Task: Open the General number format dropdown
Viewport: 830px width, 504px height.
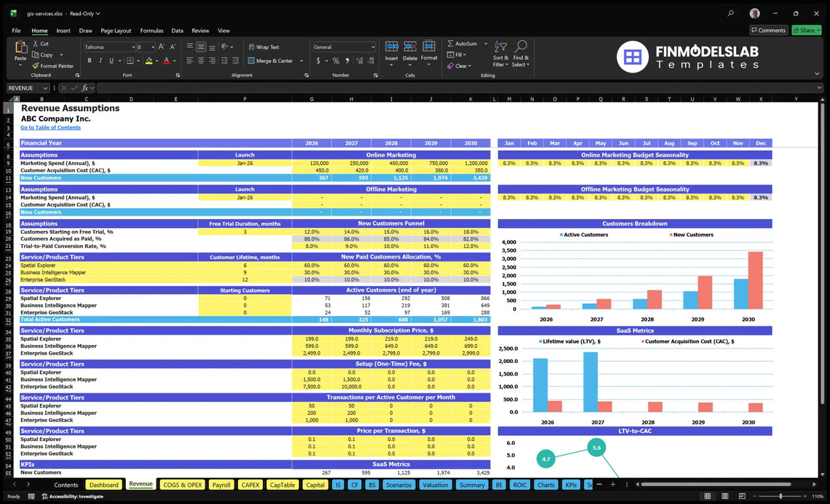Action: pos(373,47)
